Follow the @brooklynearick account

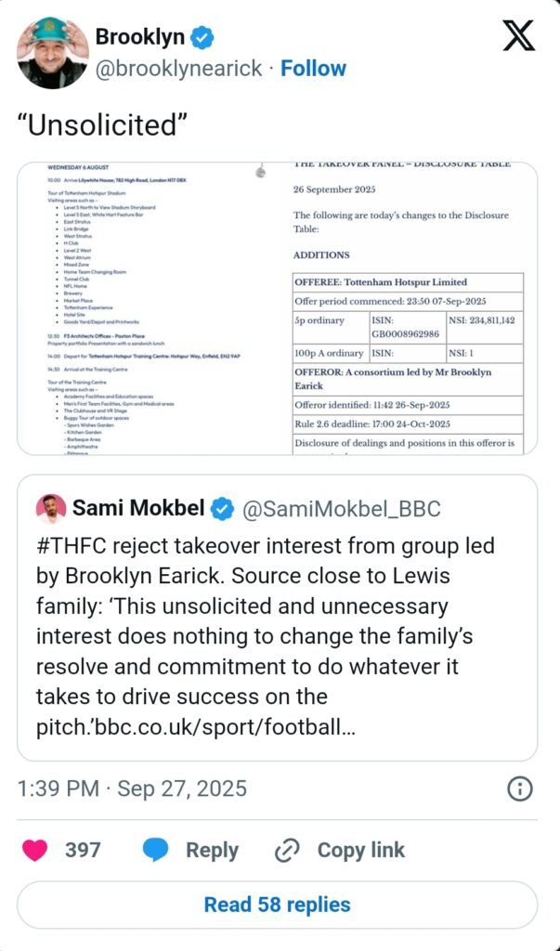coord(313,69)
